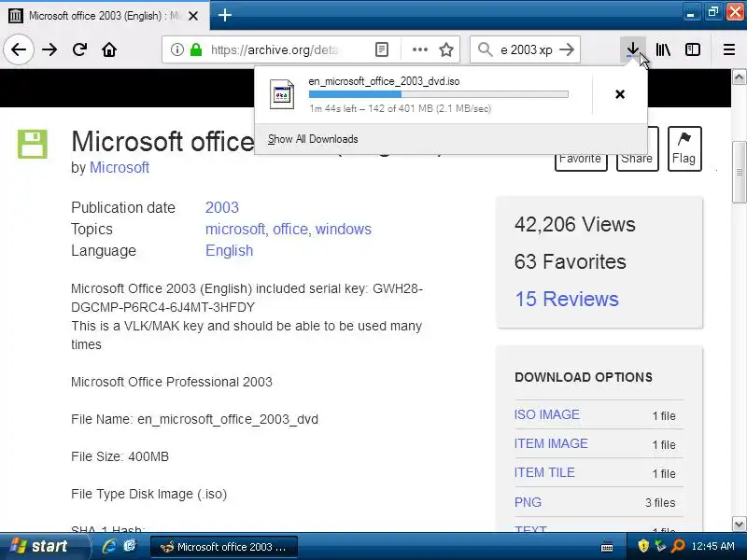Click the DOWNLOAD OPTIONS heading
This screenshot has width=747, height=560.
(x=584, y=377)
